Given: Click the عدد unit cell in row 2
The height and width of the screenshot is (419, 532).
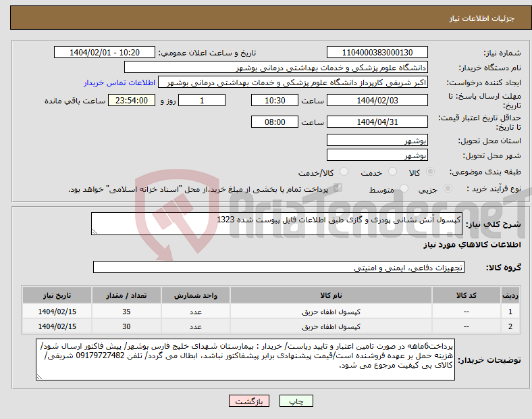Looking at the screenshot, I should click(196, 326).
